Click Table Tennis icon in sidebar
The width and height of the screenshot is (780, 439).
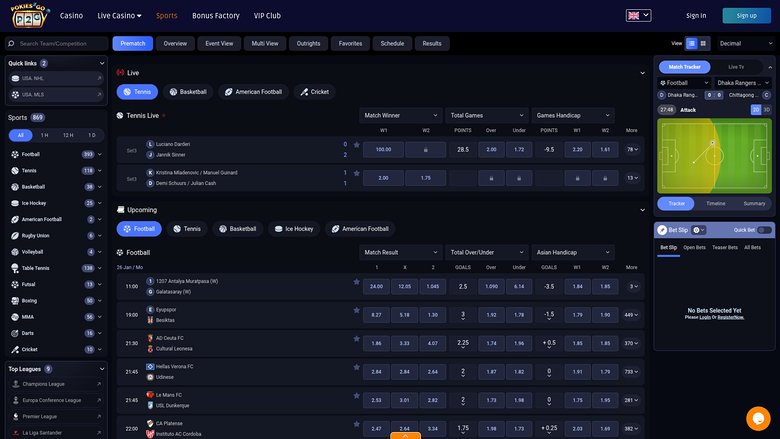coord(15,268)
